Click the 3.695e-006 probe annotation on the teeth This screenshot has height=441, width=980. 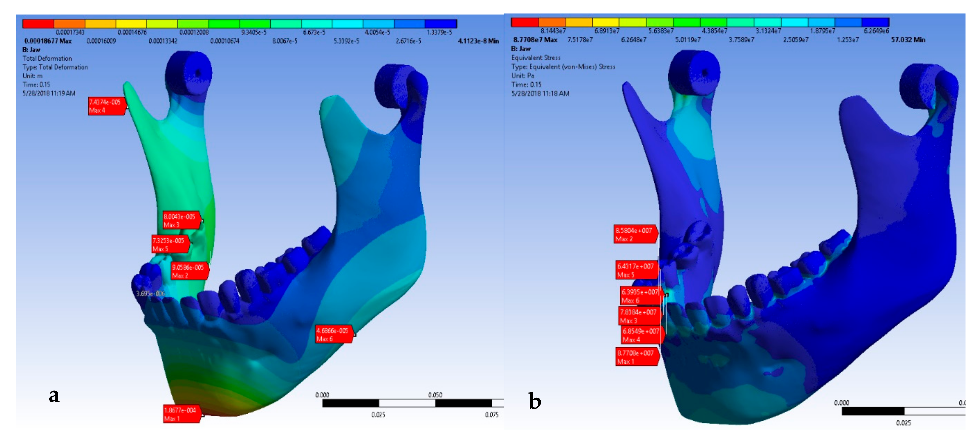point(150,294)
